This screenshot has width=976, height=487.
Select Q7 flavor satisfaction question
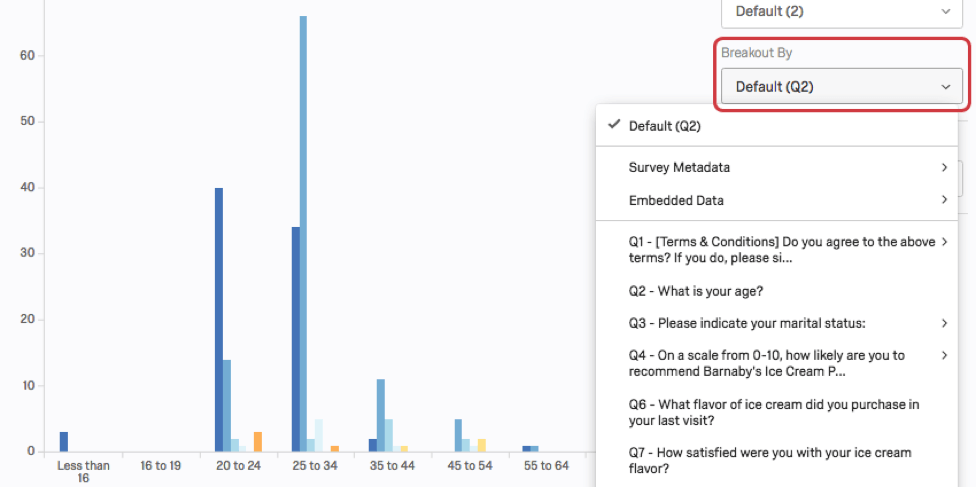point(770,460)
